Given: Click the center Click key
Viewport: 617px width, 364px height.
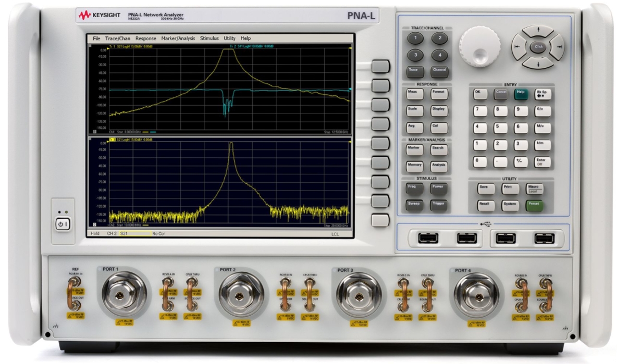Looking at the screenshot, I should click(538, 47).
